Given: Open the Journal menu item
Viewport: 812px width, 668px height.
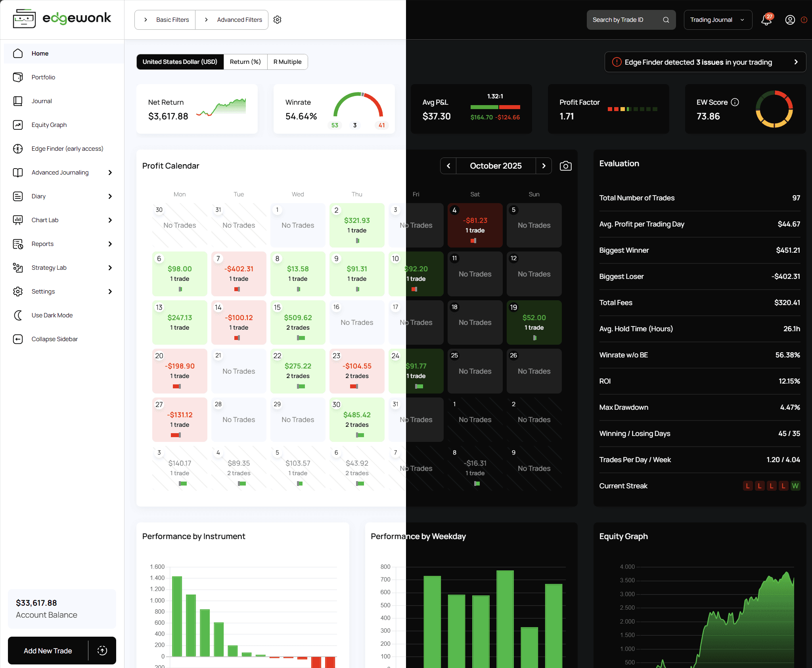Looking at the screenshot, I should tap(42, 101).
